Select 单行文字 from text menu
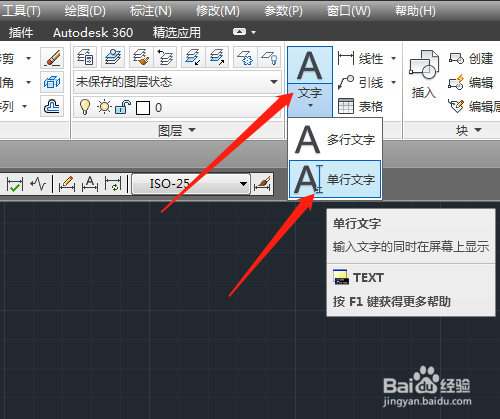The image size is (500, 419). point(335,179)
